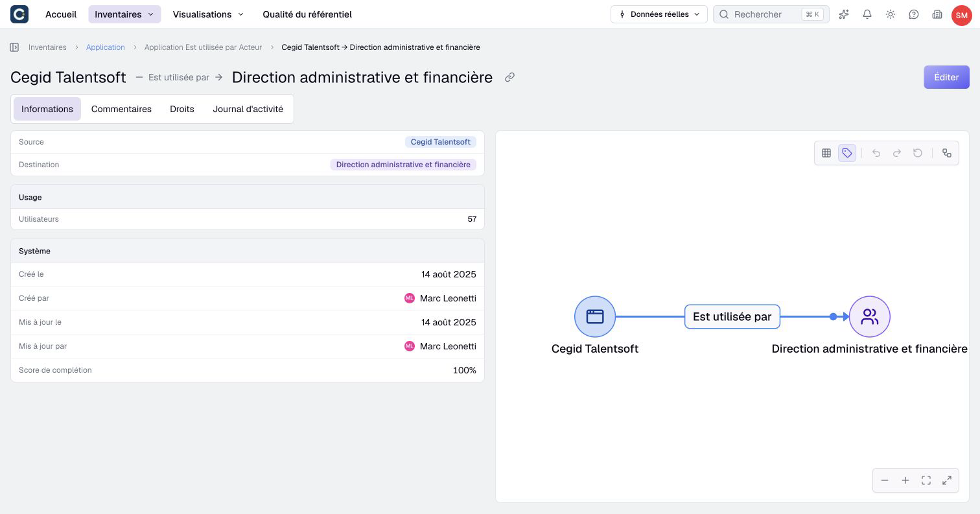Click the Éditer button
The height and width of the screenshot is (514, 980).
point(946,77)
